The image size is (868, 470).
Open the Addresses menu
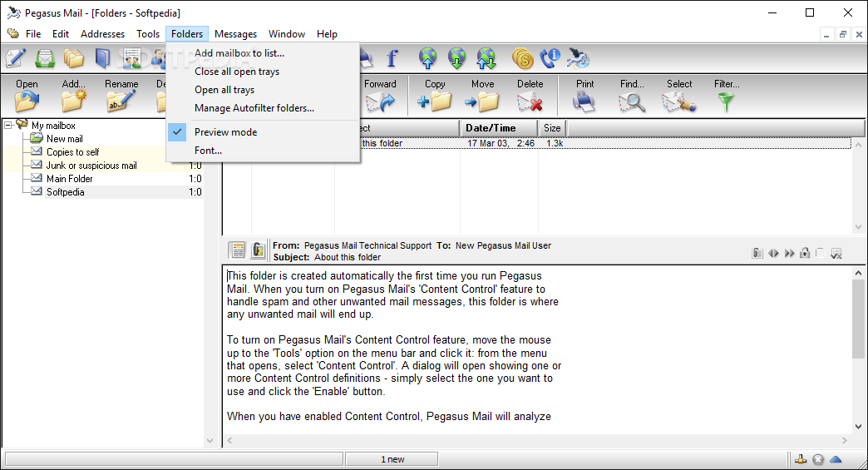[x=102, y=34]
